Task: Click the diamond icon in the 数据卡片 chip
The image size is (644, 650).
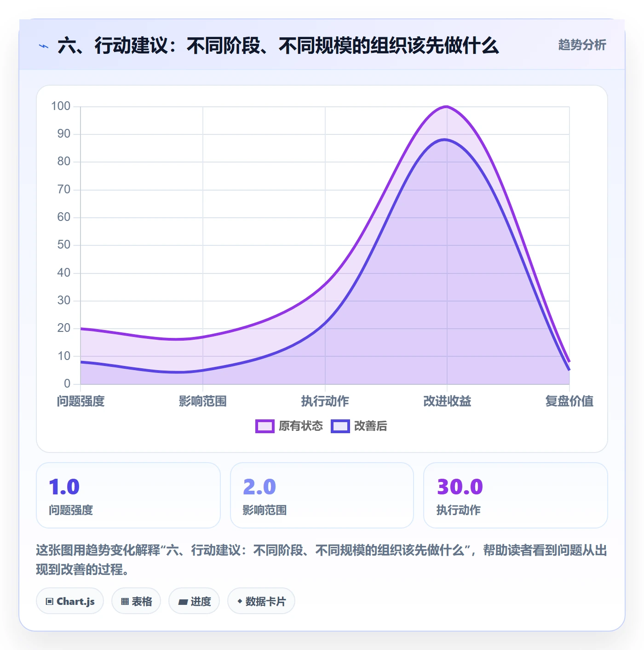Action: pos(240,601)
